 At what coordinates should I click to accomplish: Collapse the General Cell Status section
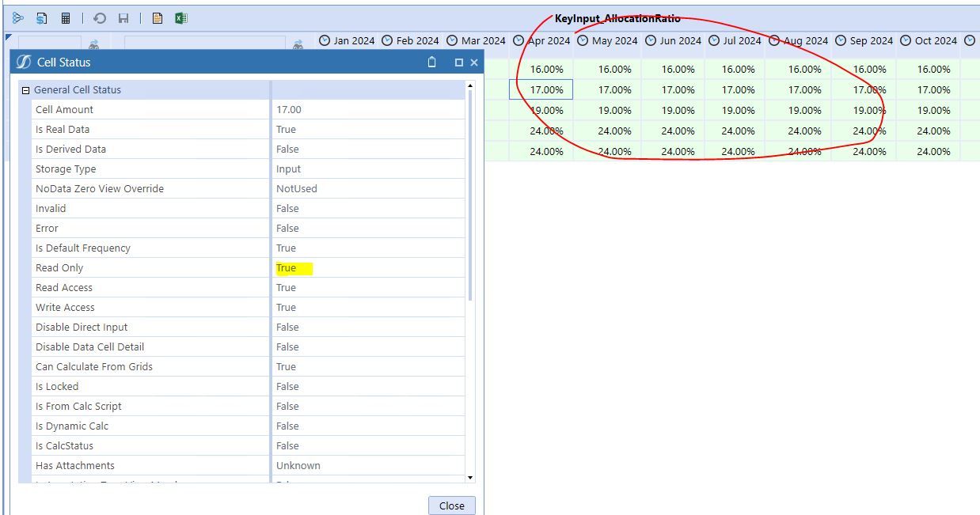pos(25,90)
